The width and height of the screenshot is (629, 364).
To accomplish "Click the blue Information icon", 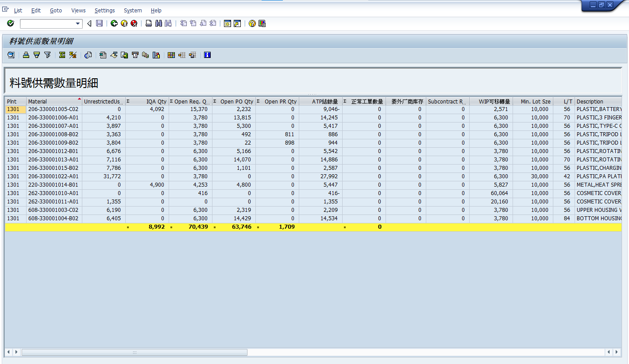I will 207,55.
